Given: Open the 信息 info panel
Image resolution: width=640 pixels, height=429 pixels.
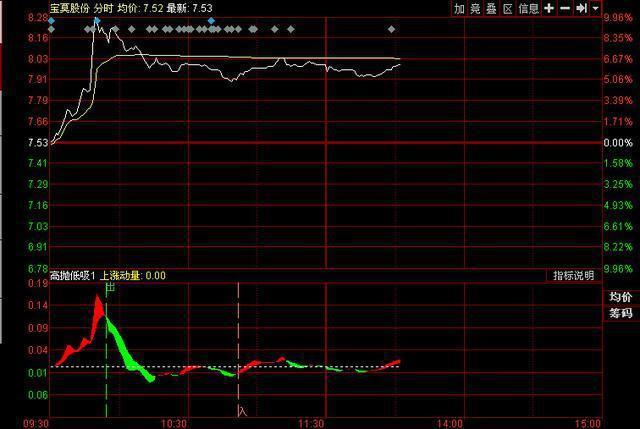Looking at the screenshot, I should pyautogui.click(x=528, y=8).
